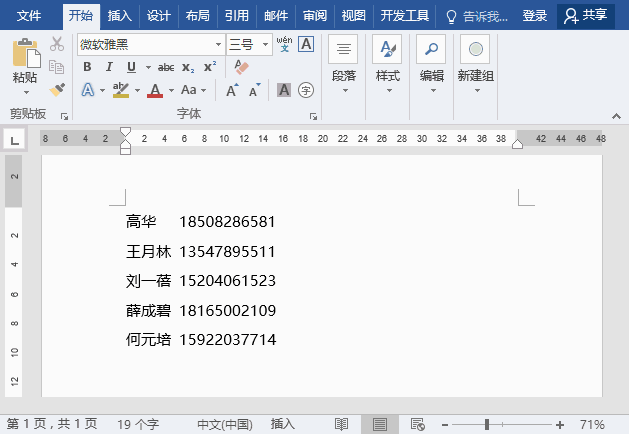Expand underline style dropdown arrow
Screen dimensions: 629x434
coord(148,67)
